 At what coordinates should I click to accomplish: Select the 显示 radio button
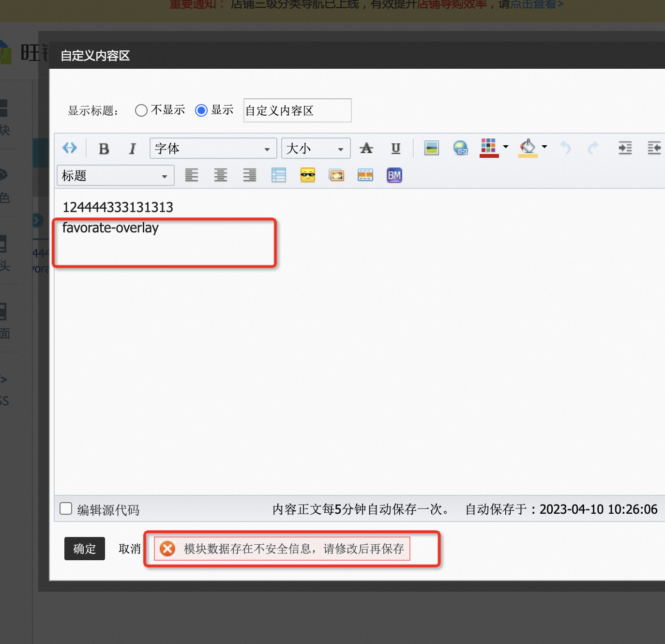(x=201, y=110)
